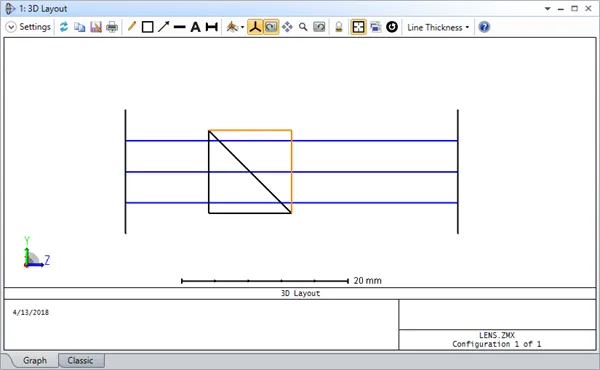Switch to the Classic tab
This screenshot has height=370, width=600.
tap(80, 360)
